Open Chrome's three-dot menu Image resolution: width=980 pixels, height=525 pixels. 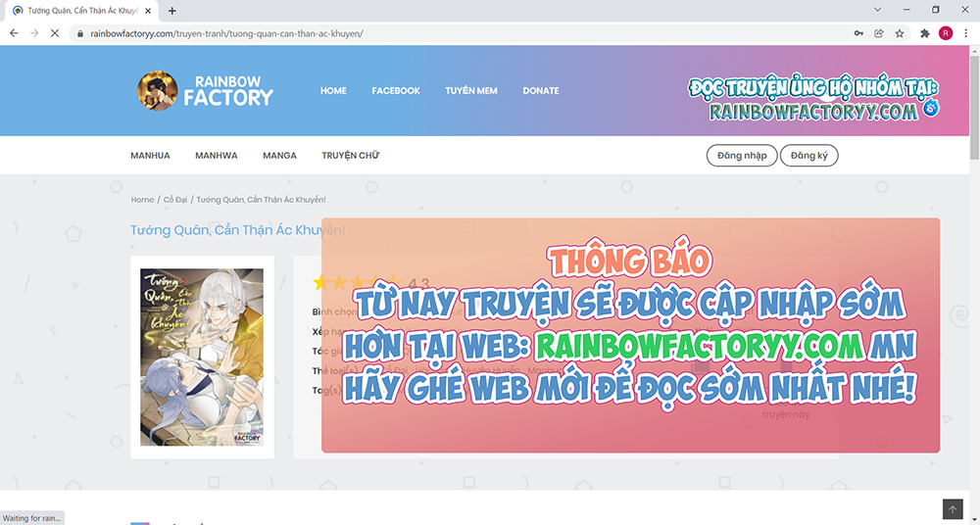tap(964, 32)
